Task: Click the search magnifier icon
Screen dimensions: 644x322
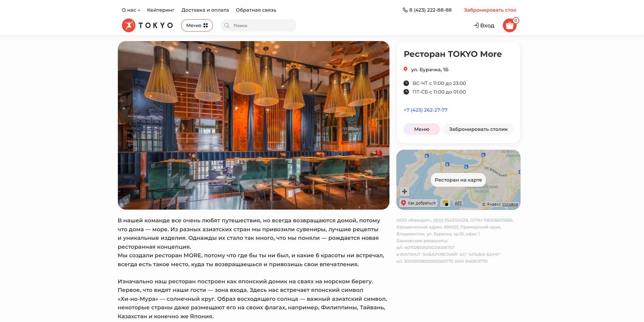Action: 227,25
